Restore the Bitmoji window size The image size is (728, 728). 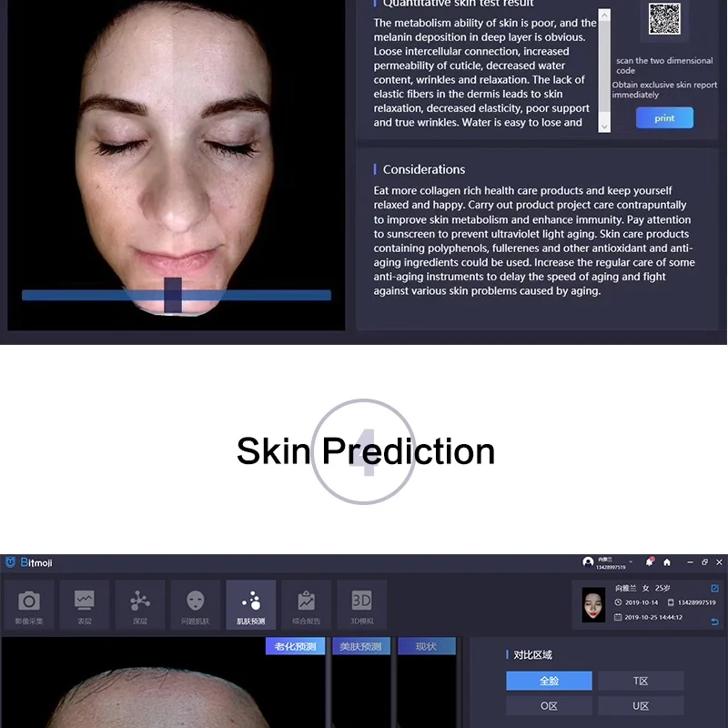(x=704, y=562)
